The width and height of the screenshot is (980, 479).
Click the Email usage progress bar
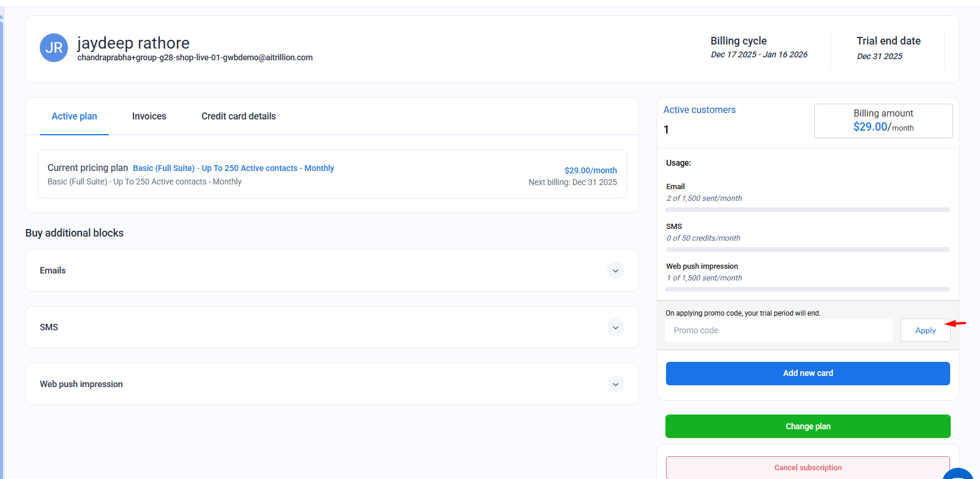808,210
